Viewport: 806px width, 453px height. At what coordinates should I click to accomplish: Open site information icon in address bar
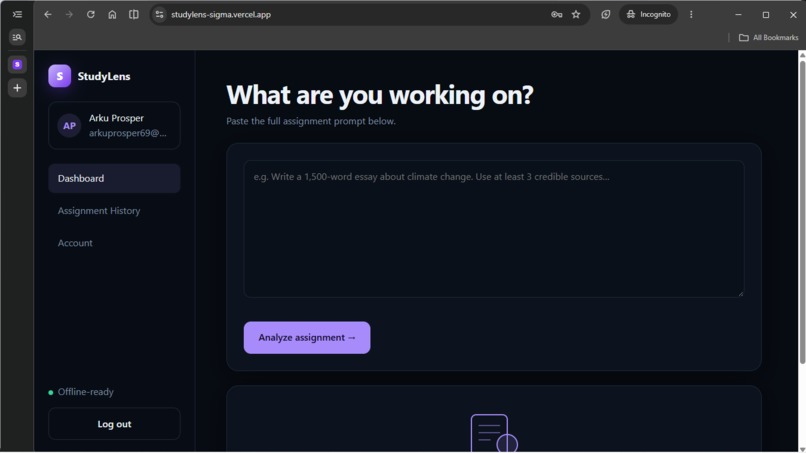[159, 14]
